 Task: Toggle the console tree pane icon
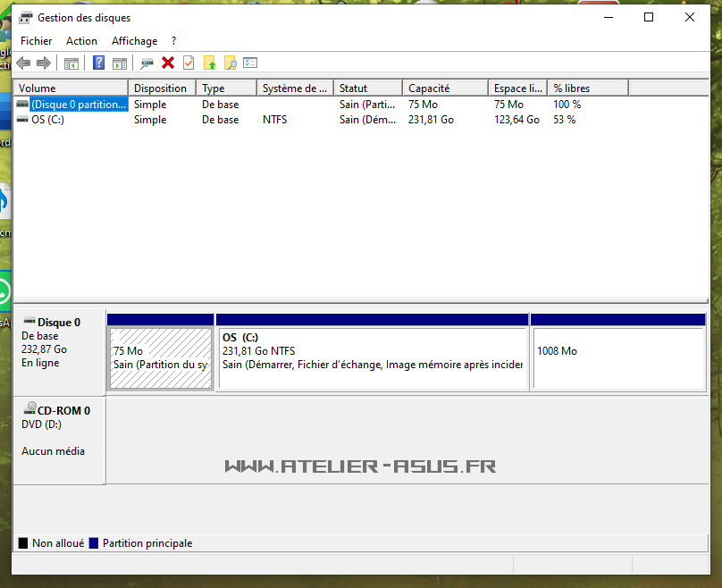(x=71, y=63)
